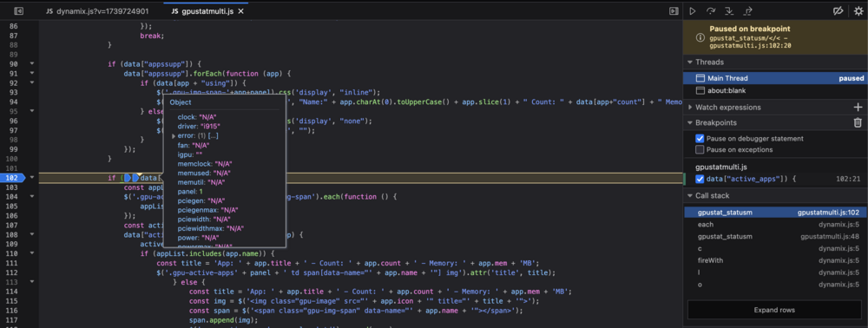
Task: Disable the data["active_apps"] breakpoint checkbox
Action: 700,179
